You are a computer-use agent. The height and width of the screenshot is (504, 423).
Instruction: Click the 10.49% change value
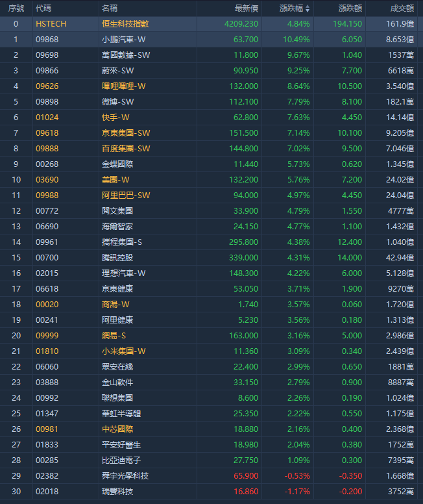[296, 40]
